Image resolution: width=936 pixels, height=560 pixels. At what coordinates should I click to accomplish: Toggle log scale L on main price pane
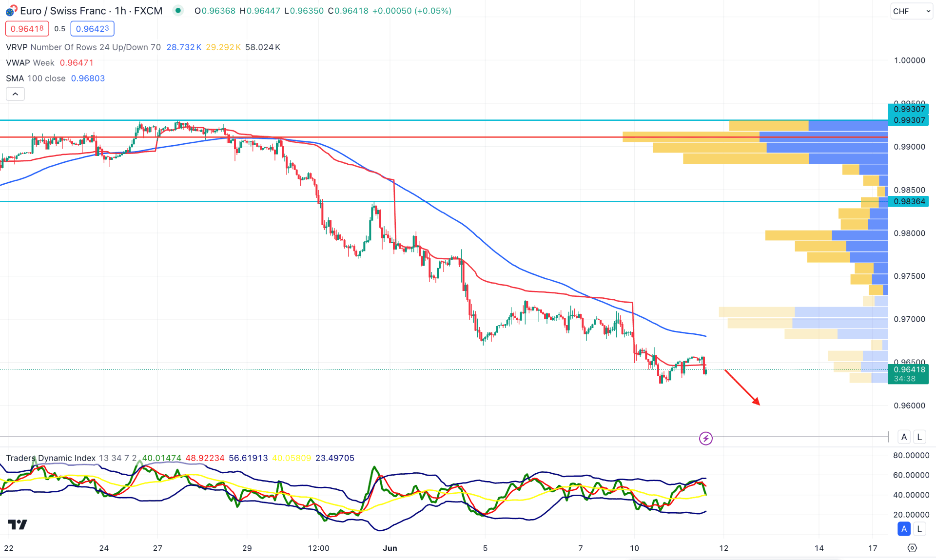point(919,437)
